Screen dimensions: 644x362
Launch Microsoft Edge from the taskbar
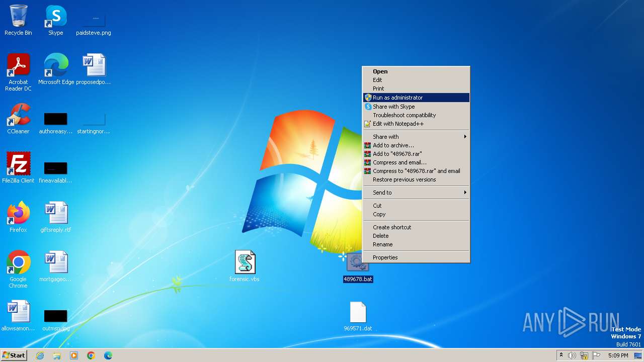108,355
